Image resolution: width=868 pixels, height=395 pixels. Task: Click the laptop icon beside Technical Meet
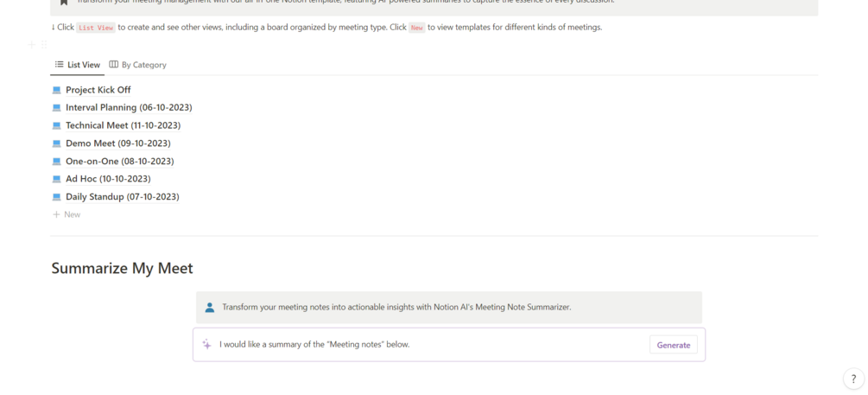point(57,125)
